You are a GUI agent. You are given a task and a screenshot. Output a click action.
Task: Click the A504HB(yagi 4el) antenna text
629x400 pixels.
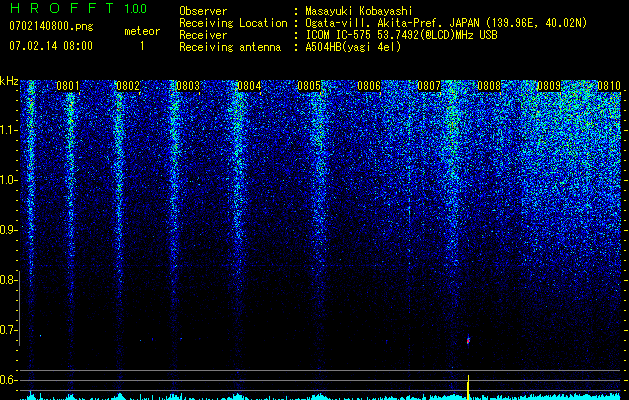pos(353,47)
